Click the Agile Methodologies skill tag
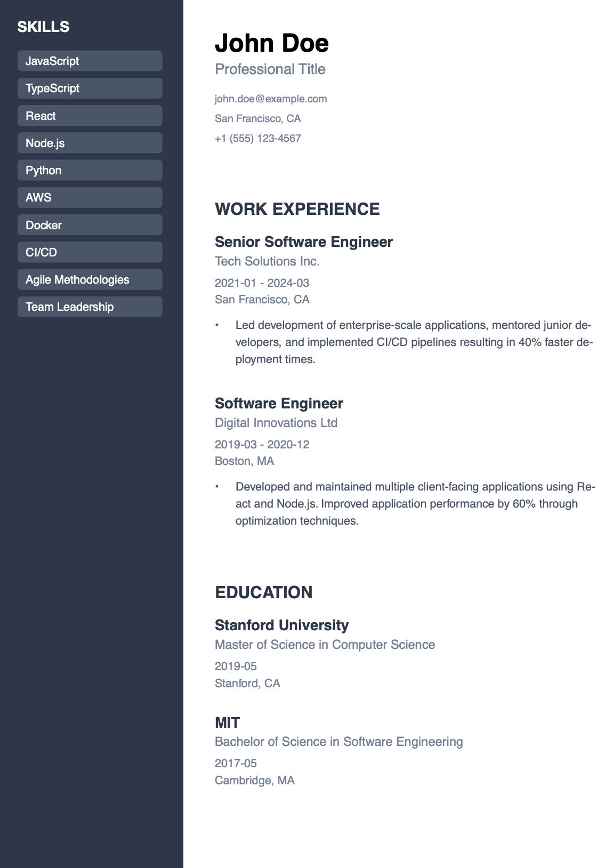The height and width of the screenshot is (868, 613). (90, 279)
